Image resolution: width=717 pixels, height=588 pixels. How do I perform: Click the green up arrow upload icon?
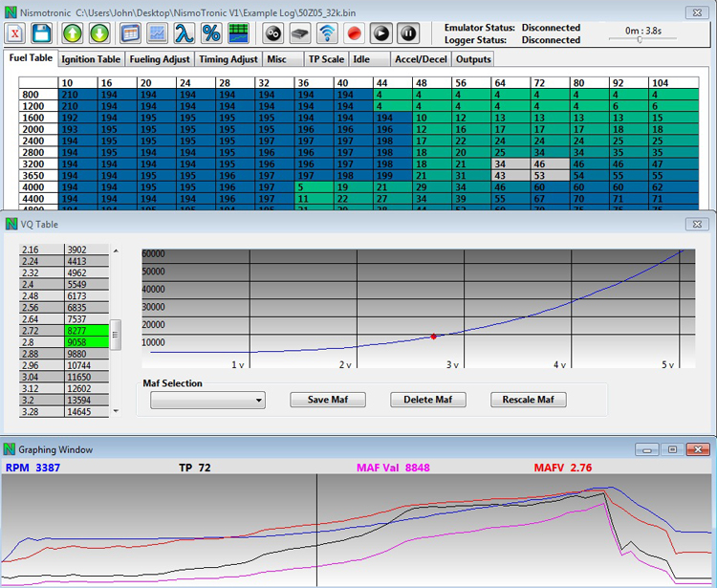[x=74, y=33]
